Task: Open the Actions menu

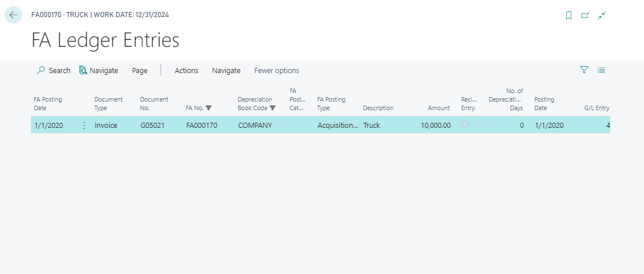Action: tap(186, 71)
